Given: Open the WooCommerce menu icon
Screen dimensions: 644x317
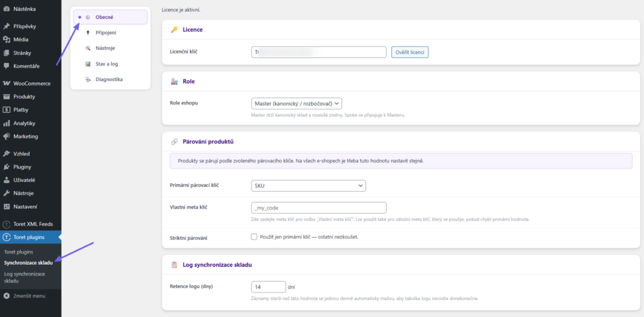Looking at the screenshot, I should point(6,84).
